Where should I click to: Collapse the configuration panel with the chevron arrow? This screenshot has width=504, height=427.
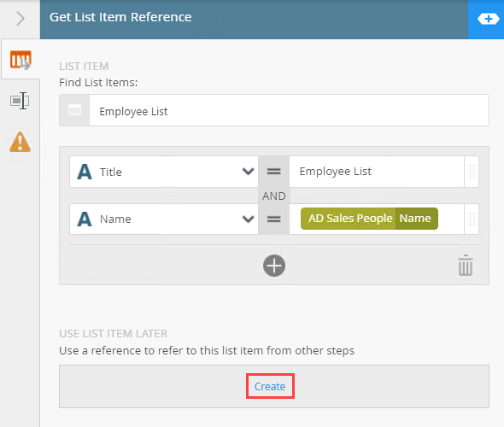[x=21, y=18]
